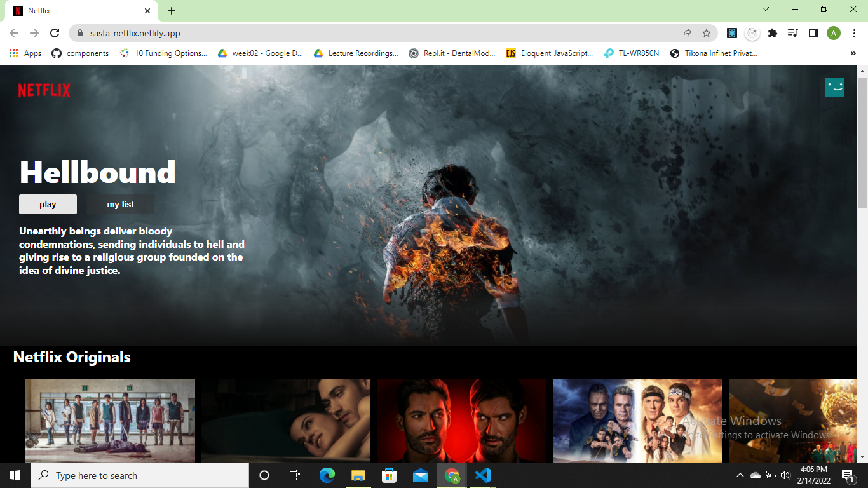Click scrollbar down arrow

pyautogui.click(x=862, y=457)
